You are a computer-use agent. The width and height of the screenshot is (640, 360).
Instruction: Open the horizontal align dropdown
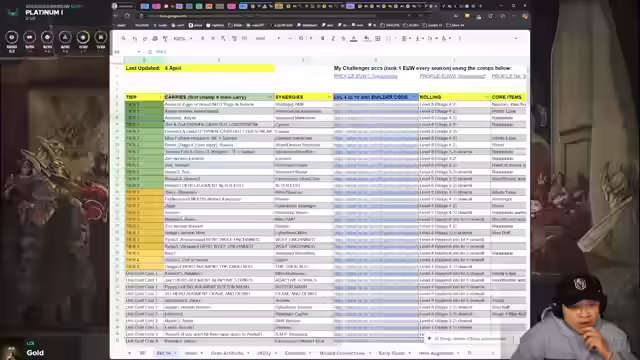click(406, 38)
